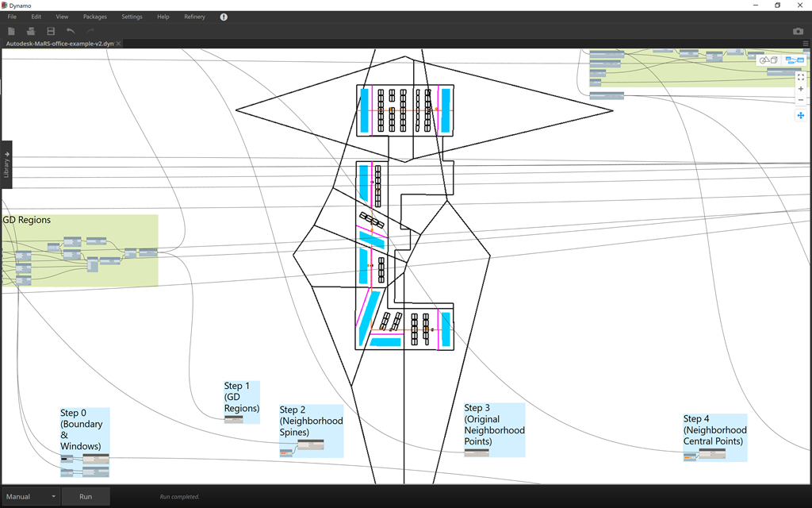Click Zoom to Fit icon
Image resolution: width=812 pixels, height=508 pixels.
pyautogui.click(x=800, y=77)
